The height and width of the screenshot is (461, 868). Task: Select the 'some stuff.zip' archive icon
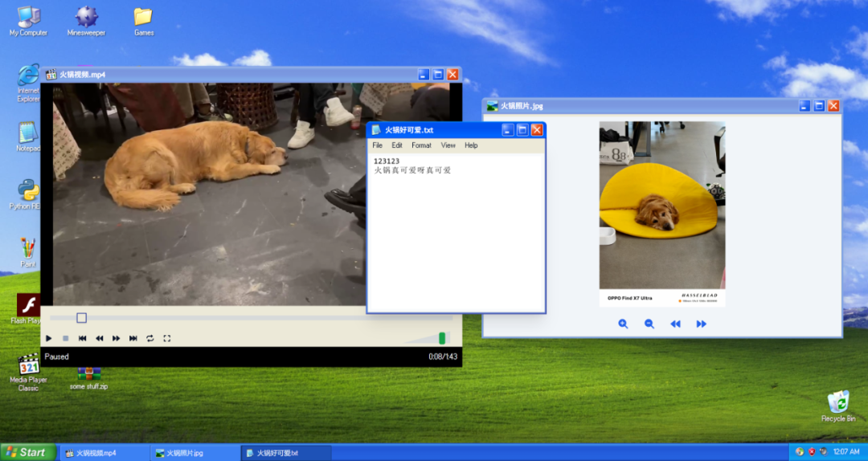[x=88, y=379]
